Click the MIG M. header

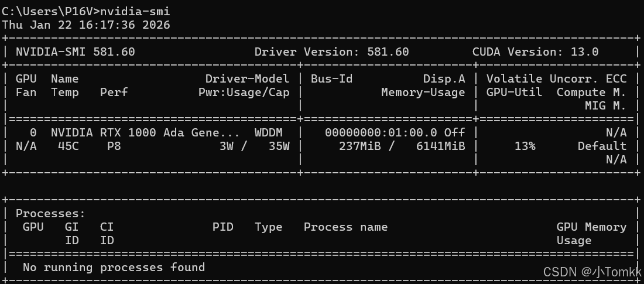coord(605,105)
